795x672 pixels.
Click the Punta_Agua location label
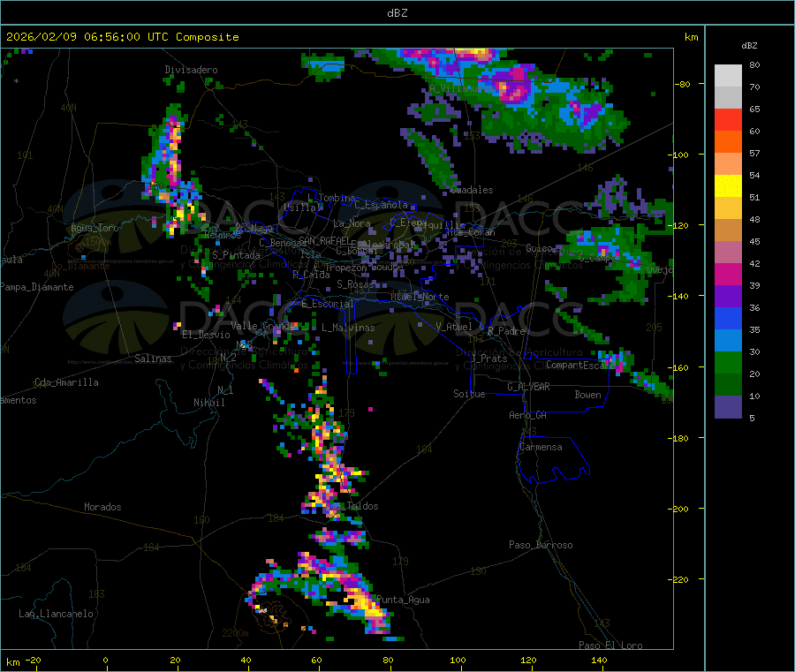pos(403,600)
